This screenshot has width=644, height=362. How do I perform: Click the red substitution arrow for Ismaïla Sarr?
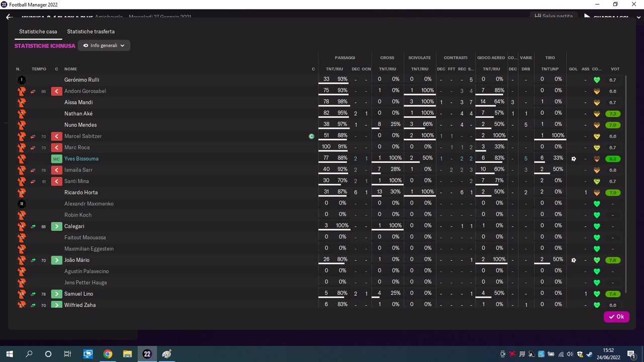[x=56, y=170]
